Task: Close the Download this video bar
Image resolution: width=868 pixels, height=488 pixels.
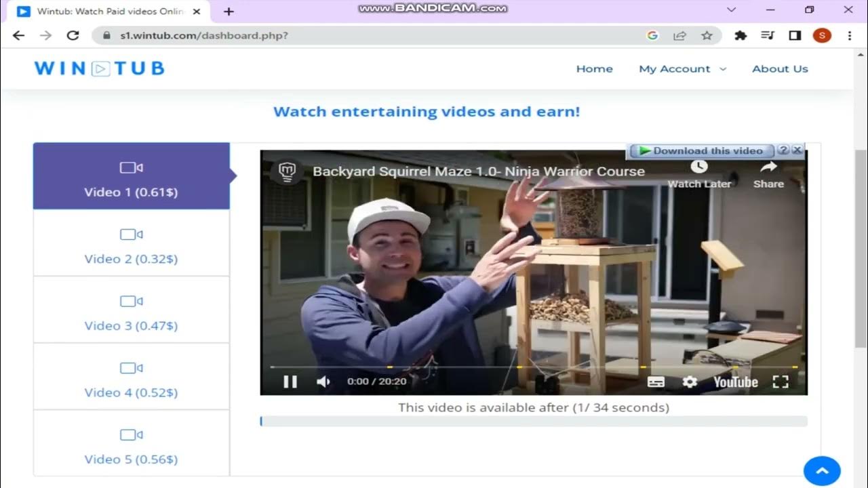Action: pos(797,150)
